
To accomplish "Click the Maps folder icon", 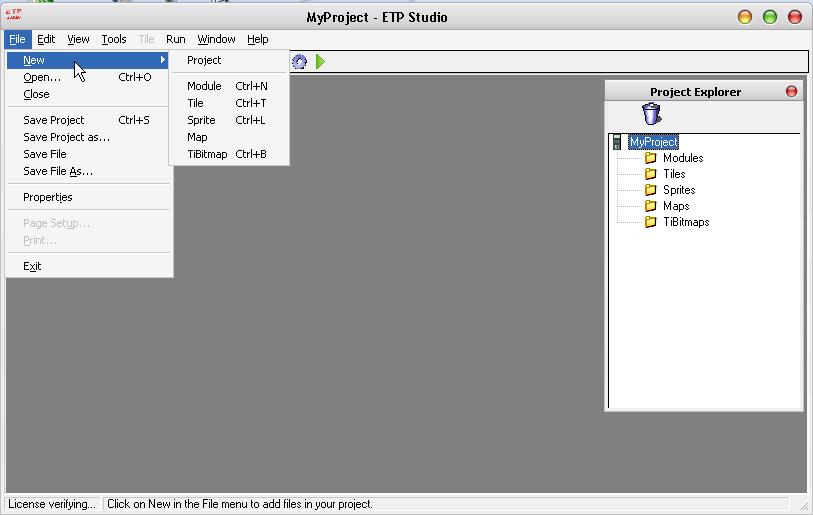I will pyautogui.click(x=650, y=206).
